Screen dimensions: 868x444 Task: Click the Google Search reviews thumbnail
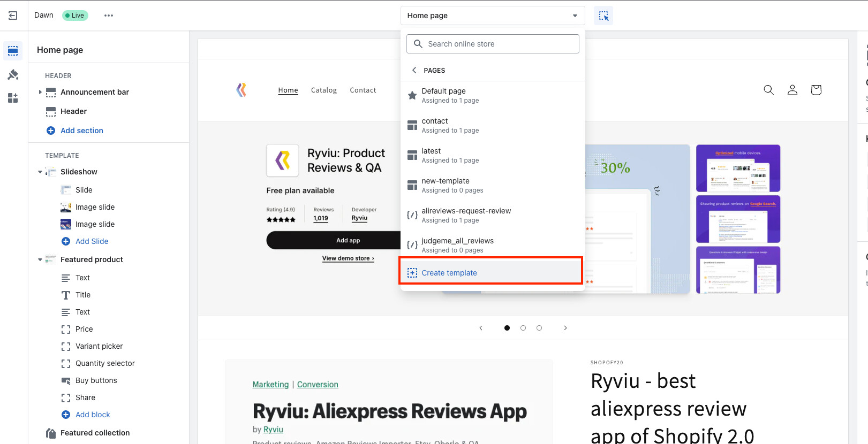(x=738, y=219)
